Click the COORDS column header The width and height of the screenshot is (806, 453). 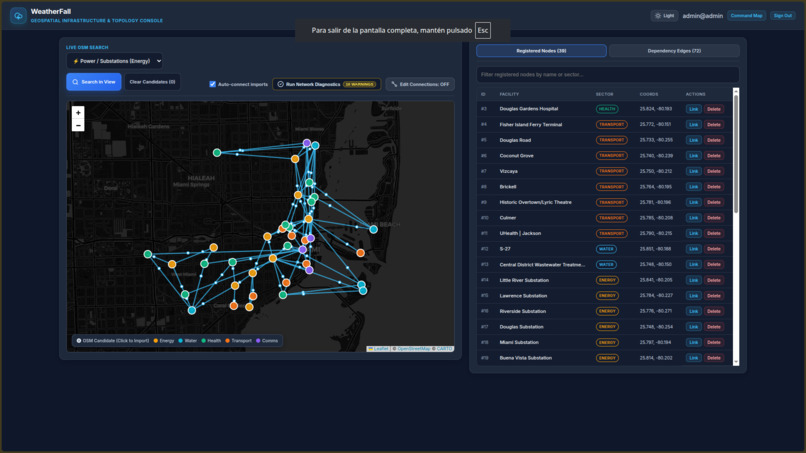tap(649, 94)
